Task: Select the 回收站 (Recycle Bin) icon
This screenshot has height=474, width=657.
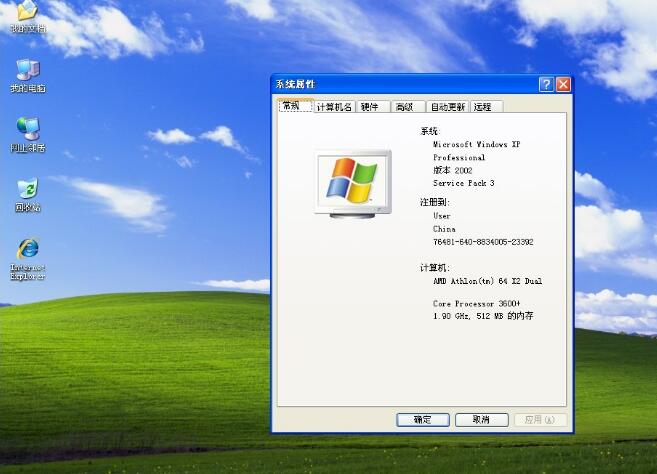Action: click(x=27, y=191)
